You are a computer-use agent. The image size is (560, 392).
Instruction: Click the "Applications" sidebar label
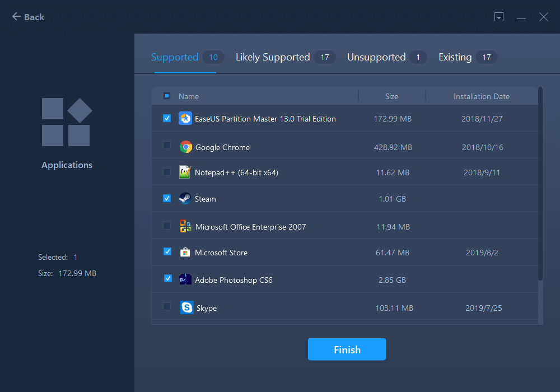point(67,165)
